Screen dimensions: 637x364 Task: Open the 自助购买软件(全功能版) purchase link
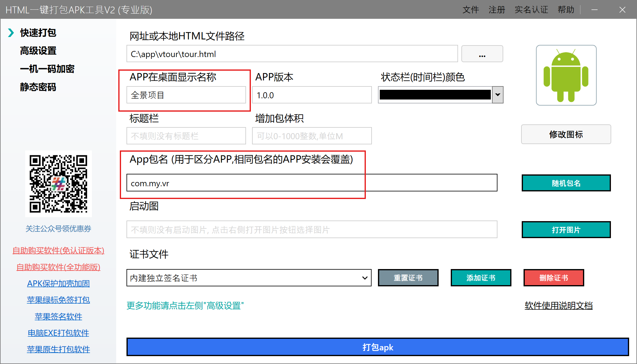pos(58,267)
